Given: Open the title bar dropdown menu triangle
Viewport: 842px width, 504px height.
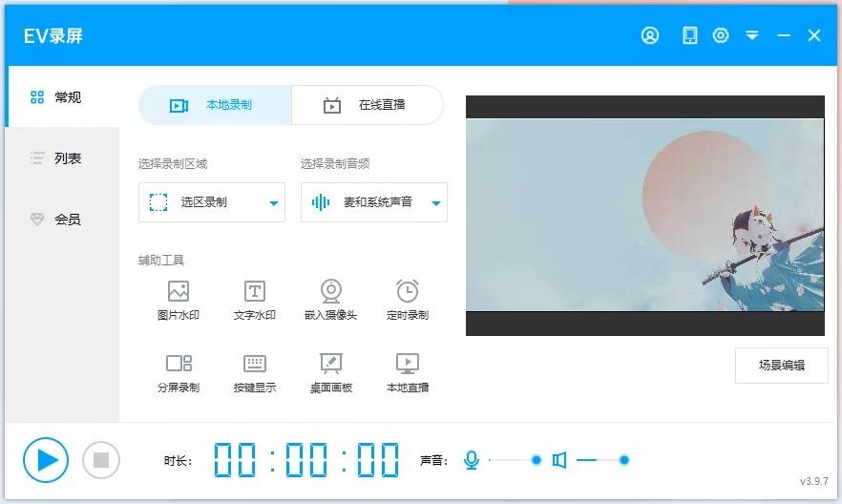Looking at the screenshot, I should [752, 35].
